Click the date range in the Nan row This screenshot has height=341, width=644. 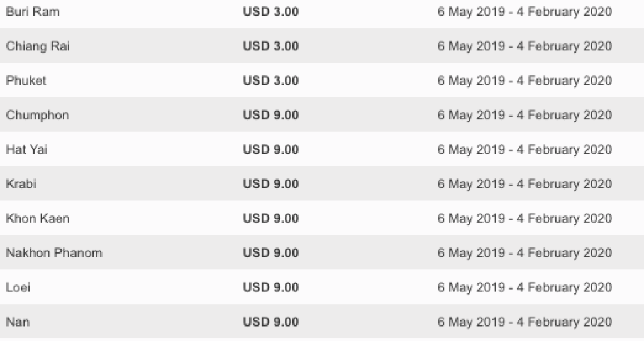point(525,322)
